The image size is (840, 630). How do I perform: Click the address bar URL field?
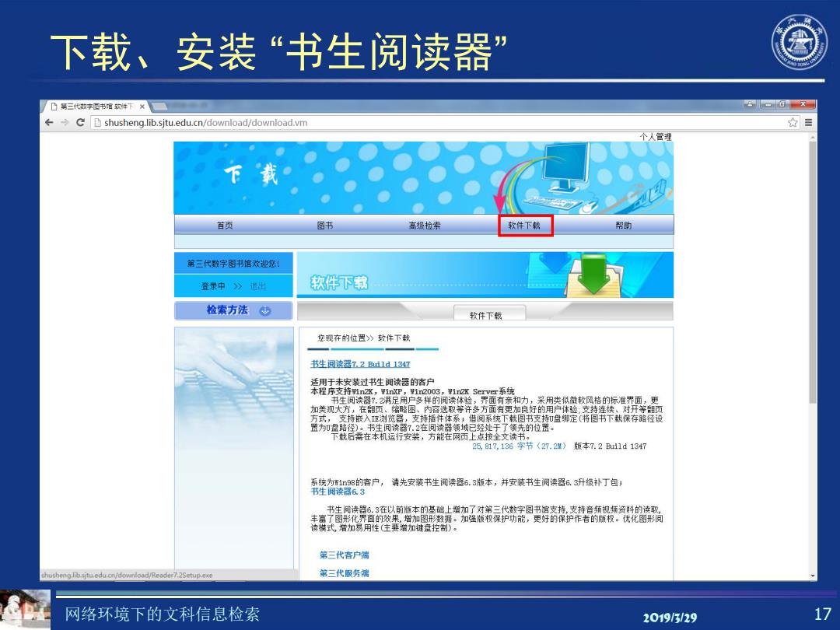(438, 123)
